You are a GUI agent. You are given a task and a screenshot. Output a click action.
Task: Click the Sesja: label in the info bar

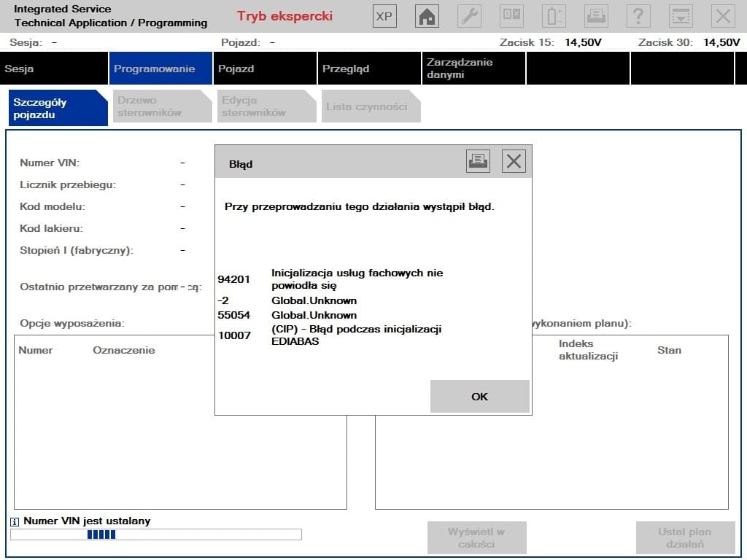point(26,42)
